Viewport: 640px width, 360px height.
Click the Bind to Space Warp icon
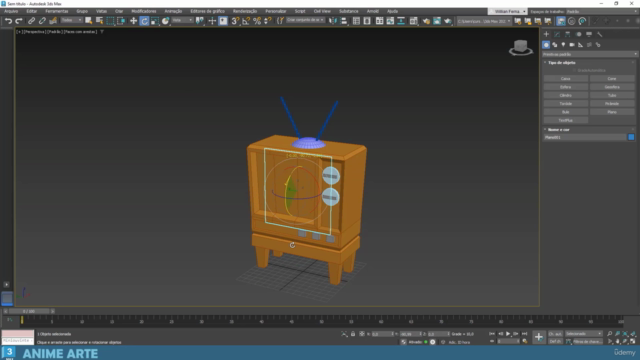(53, 21)
